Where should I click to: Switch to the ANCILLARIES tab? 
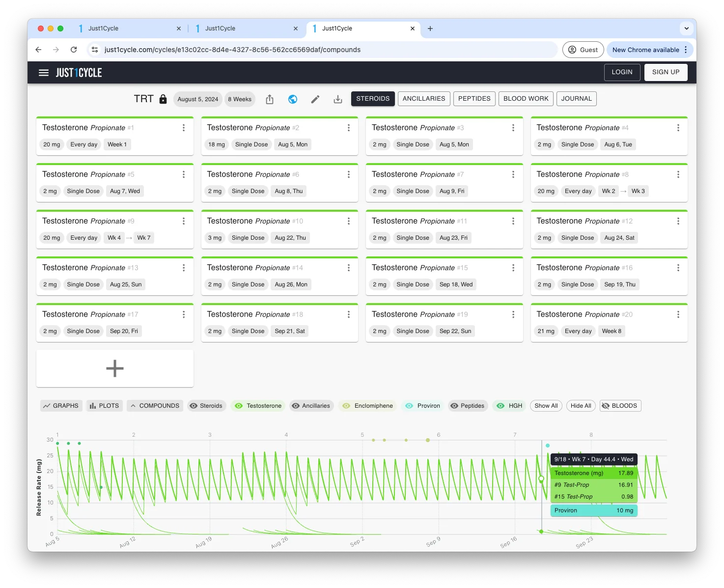(x=424, y=99)
